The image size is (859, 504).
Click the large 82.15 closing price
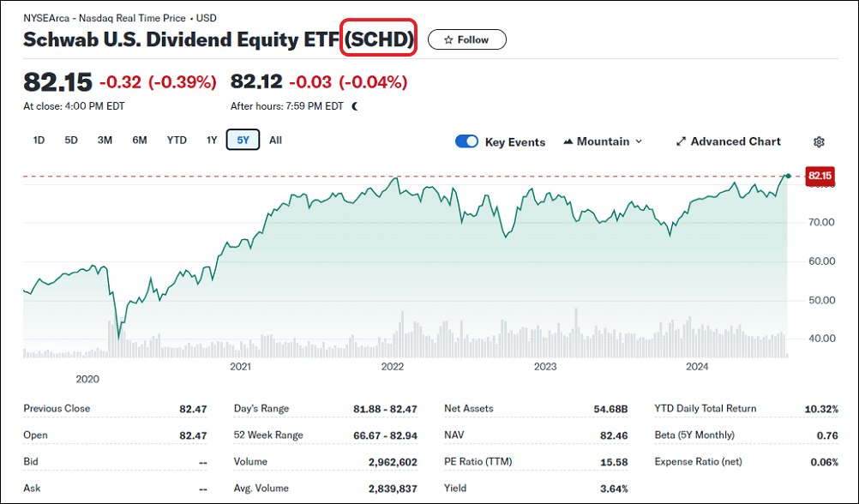57,82
